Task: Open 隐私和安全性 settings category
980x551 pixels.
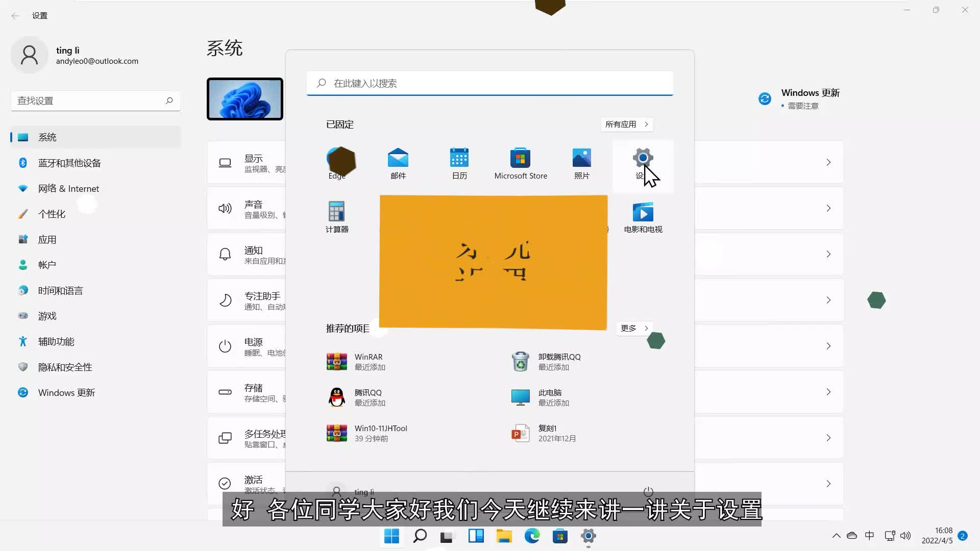Action: coord(95,367)
